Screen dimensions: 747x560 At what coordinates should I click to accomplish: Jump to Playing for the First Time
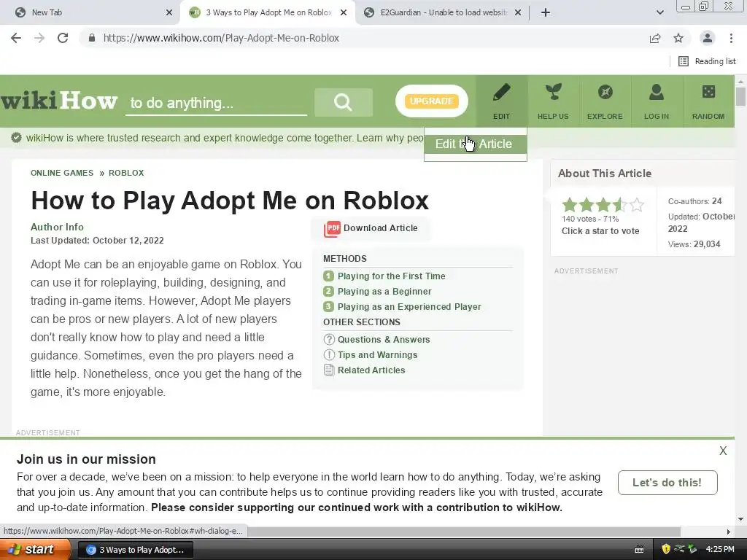[x=392, y=276]
